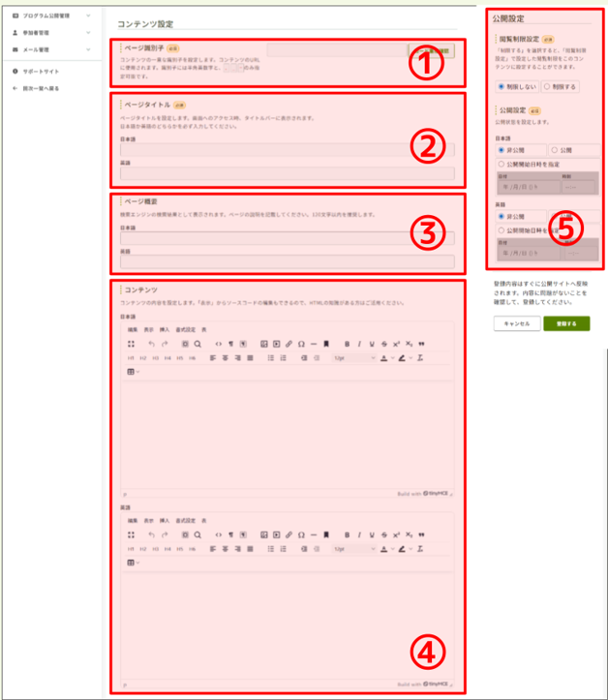Open text color arrow in English editor
608x700 pixels.
pyautogui.click(x=393, y=549)
